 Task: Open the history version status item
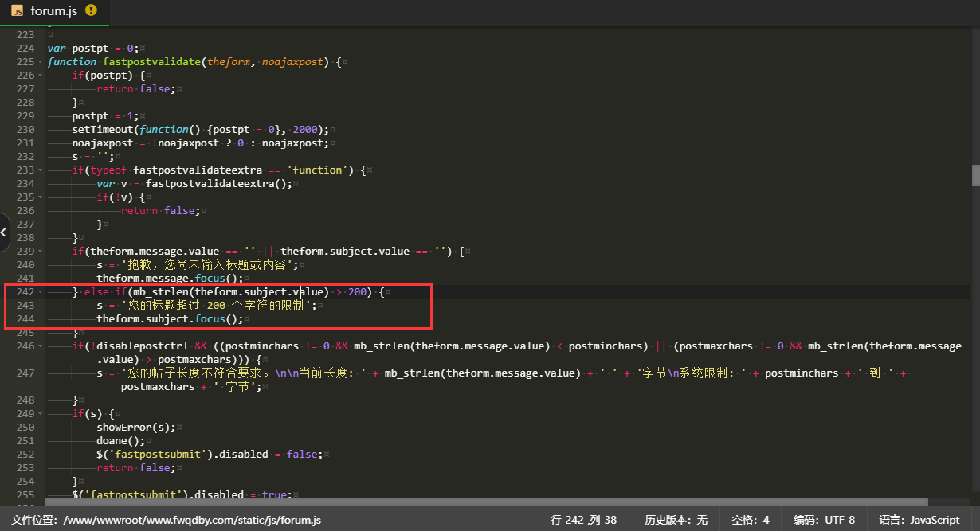click(676, 520)
